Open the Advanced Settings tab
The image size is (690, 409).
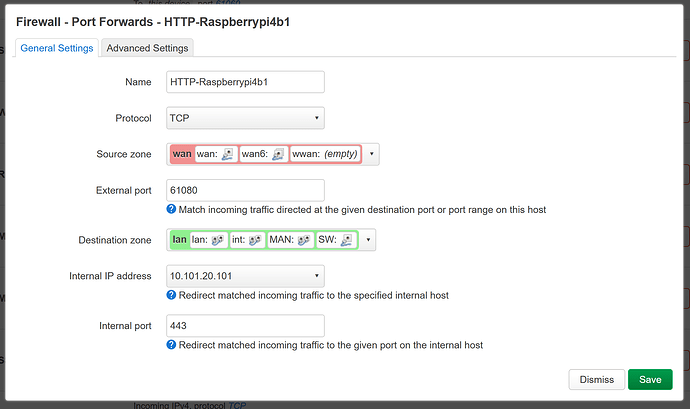[147, 48]
